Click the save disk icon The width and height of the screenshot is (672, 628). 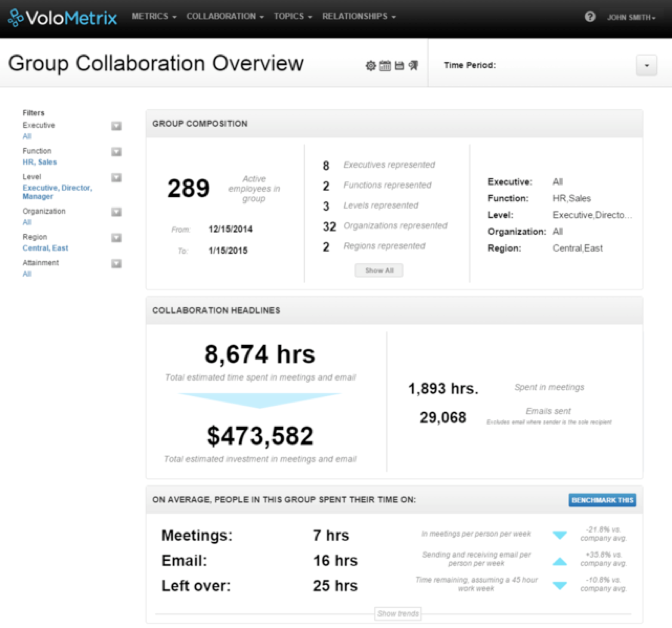tap(399, 66)
